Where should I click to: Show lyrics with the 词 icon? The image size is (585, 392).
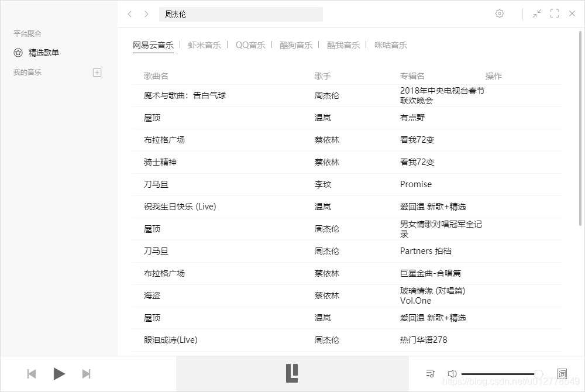562,374
